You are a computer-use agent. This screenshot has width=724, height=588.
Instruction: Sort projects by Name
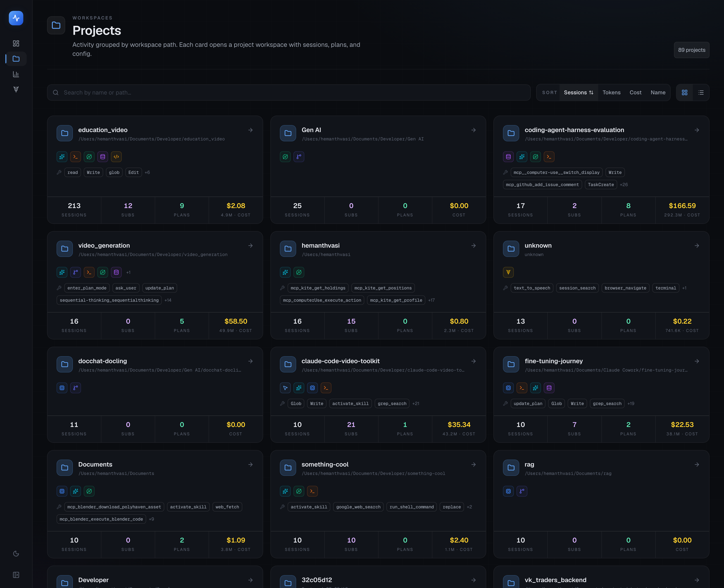[658, 92]
